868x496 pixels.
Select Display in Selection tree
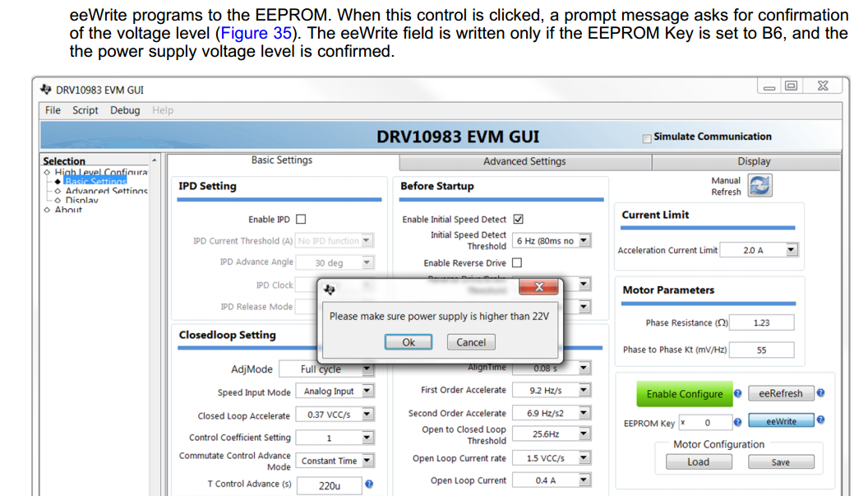pyautogui.click(x=82, y=201)
